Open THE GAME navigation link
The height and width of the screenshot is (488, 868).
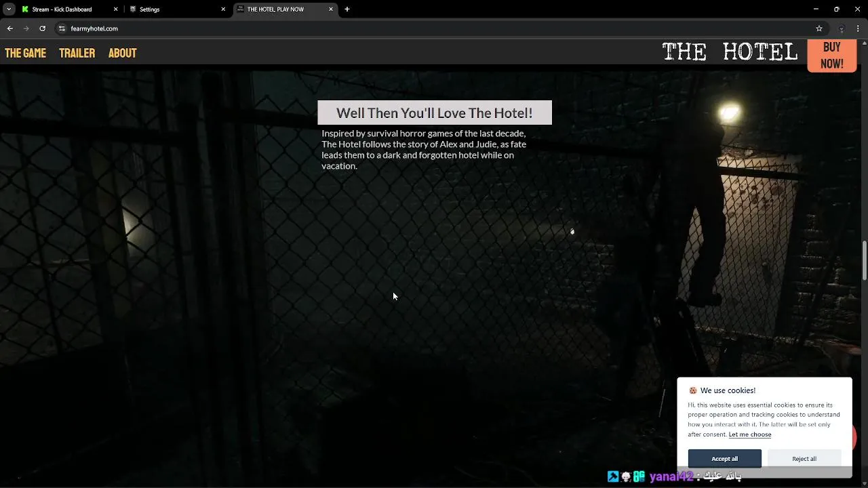pos(25,53)
